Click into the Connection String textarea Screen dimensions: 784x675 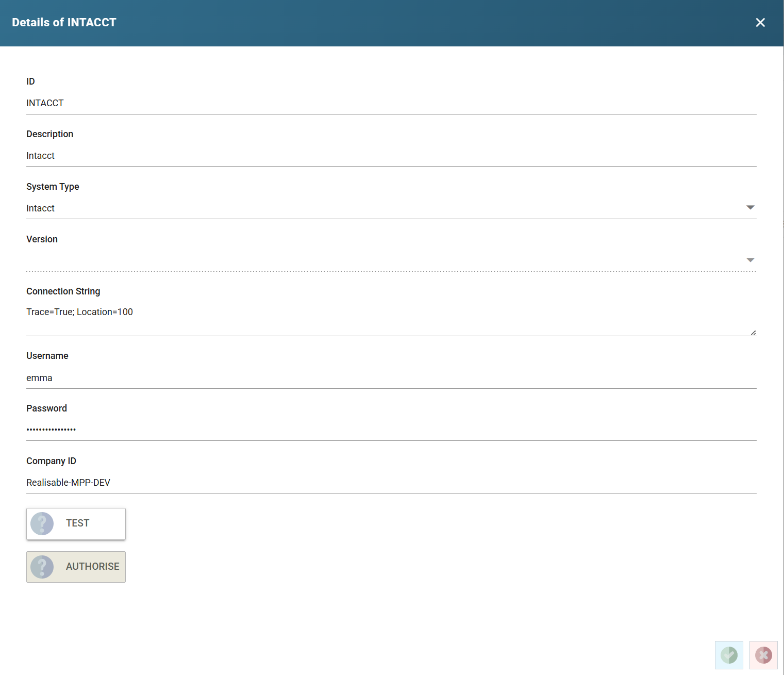(x=391, y=319)
